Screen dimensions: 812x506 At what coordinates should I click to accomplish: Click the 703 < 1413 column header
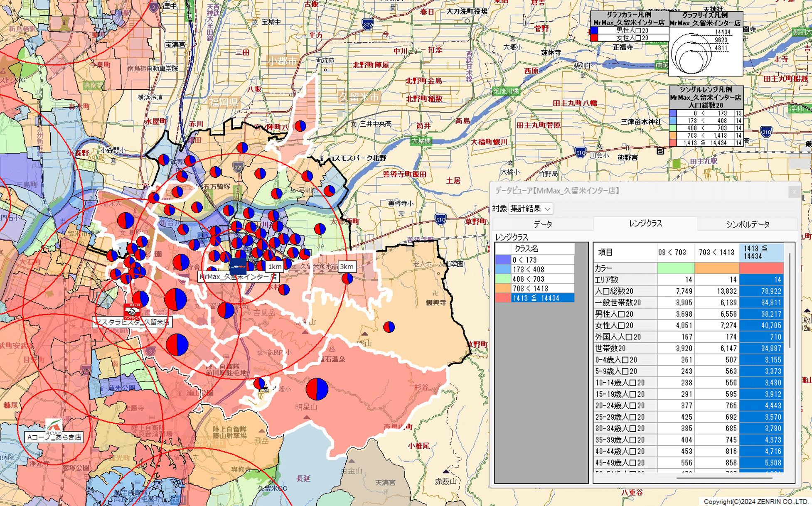tap(716, 252)
